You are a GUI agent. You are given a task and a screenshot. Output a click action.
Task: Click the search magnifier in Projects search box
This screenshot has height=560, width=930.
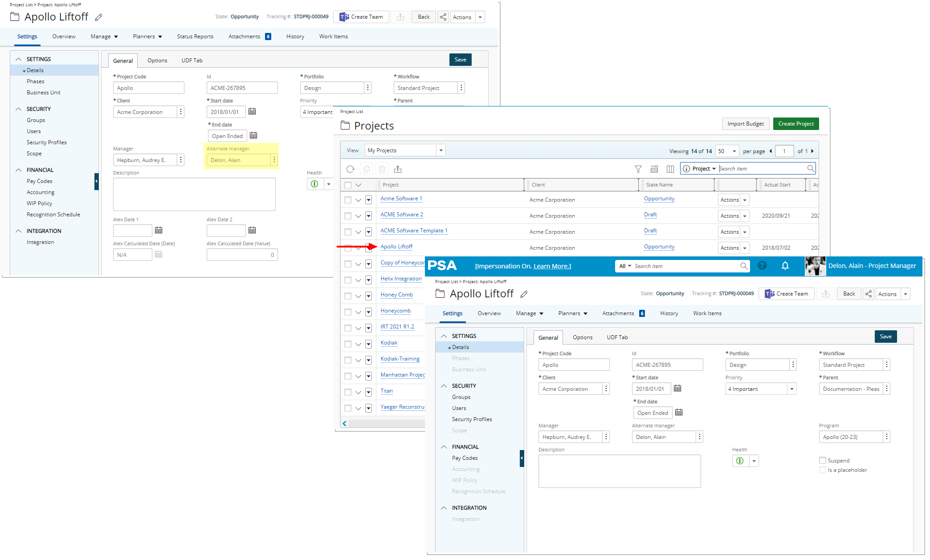pos(811,168)
